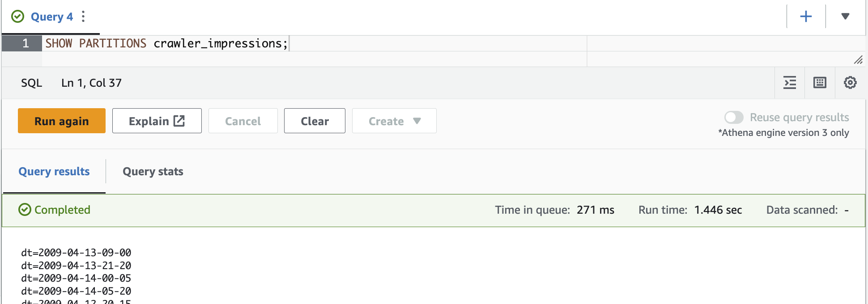Click the editor resize handle corner
Viewport: 868px width, 304px height.
[858, 60]
